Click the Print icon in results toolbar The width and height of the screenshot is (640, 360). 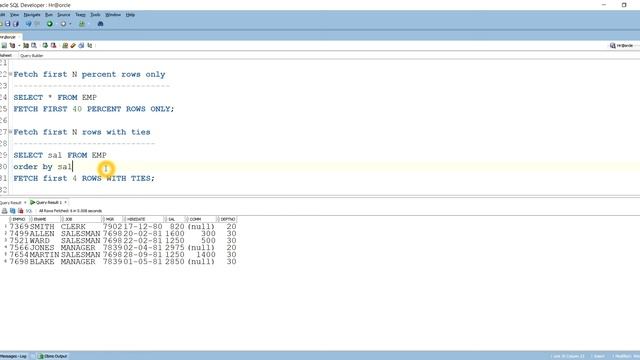[x=4, y=211]
